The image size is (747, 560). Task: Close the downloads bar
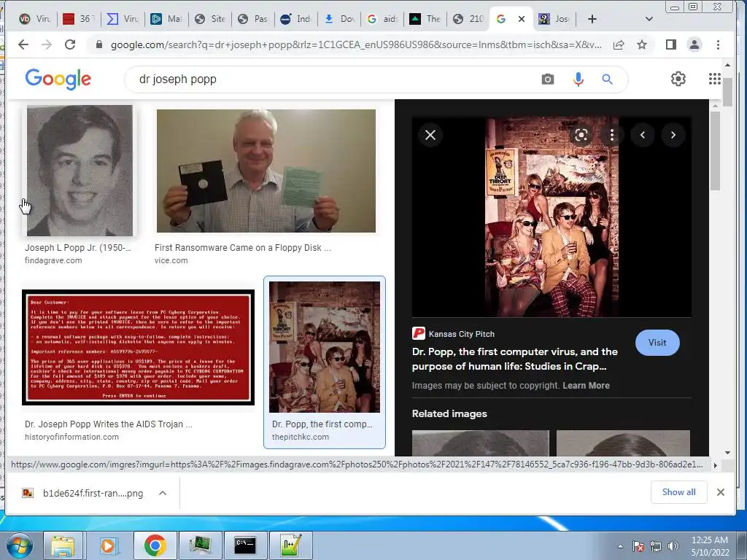(x=720, y=492)
